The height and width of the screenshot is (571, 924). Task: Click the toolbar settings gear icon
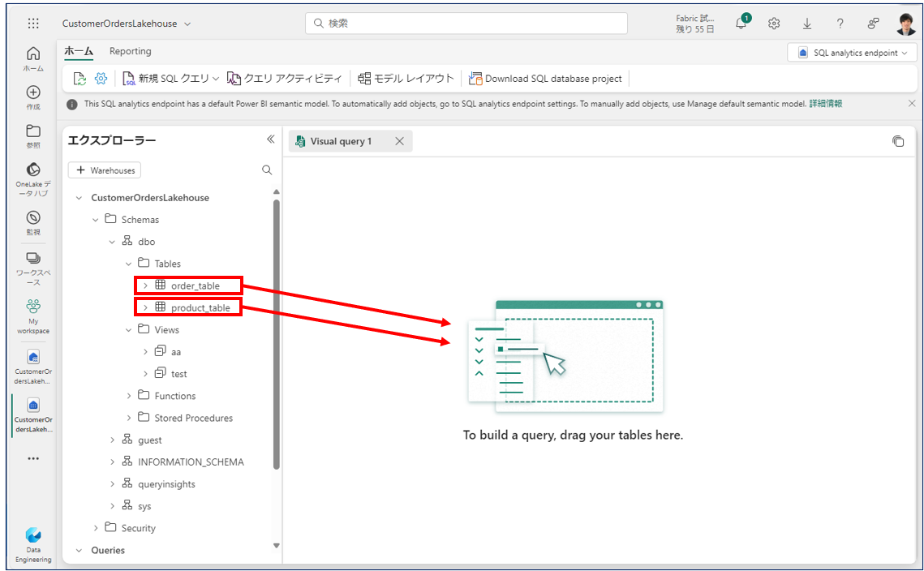[101, 79]
